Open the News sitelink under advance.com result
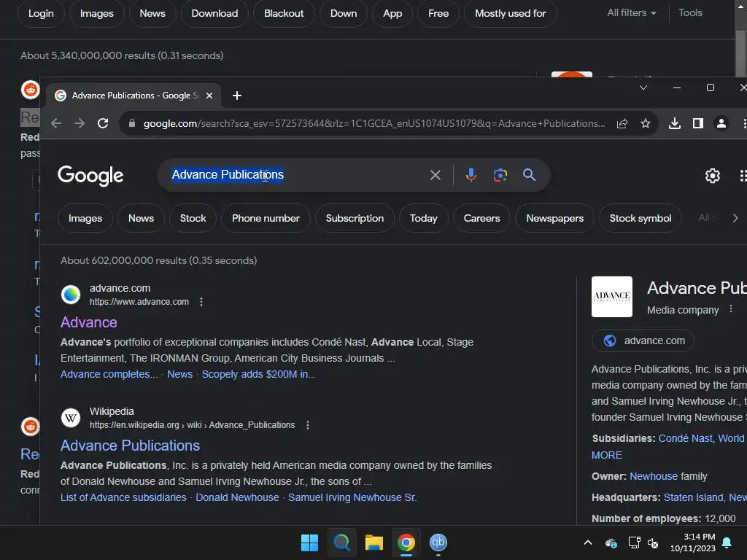The height and width of the screenshot is (560, 747). click(x=179, y=374)
